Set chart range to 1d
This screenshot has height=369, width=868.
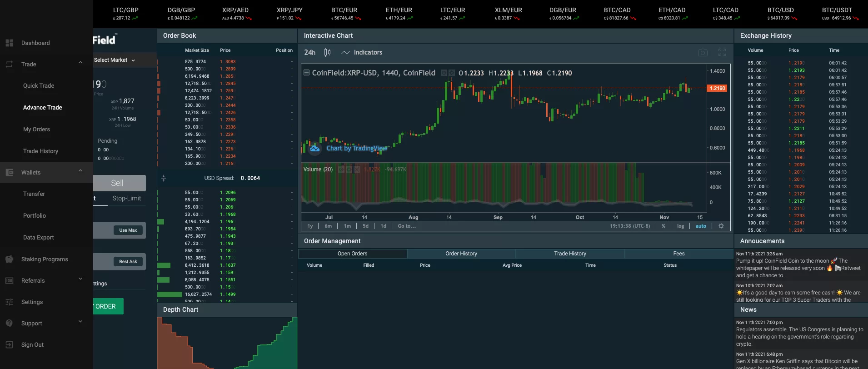(x=384, y=226)
